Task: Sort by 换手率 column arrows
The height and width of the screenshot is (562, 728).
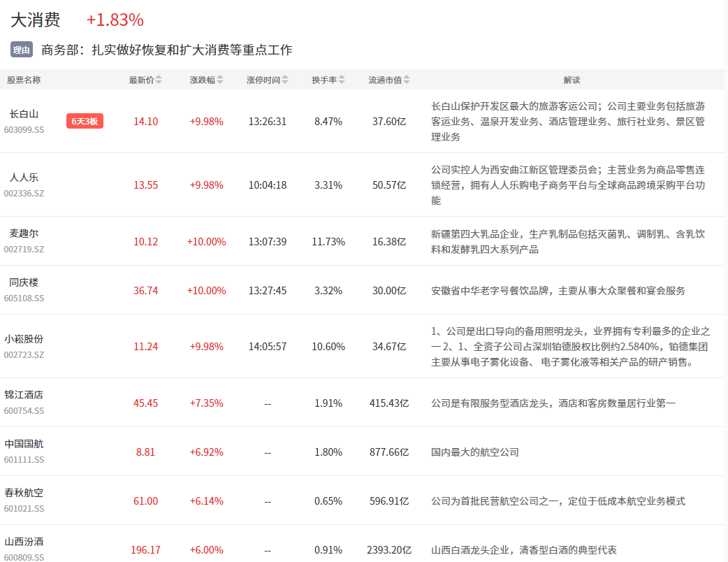Action: (342, 80)
